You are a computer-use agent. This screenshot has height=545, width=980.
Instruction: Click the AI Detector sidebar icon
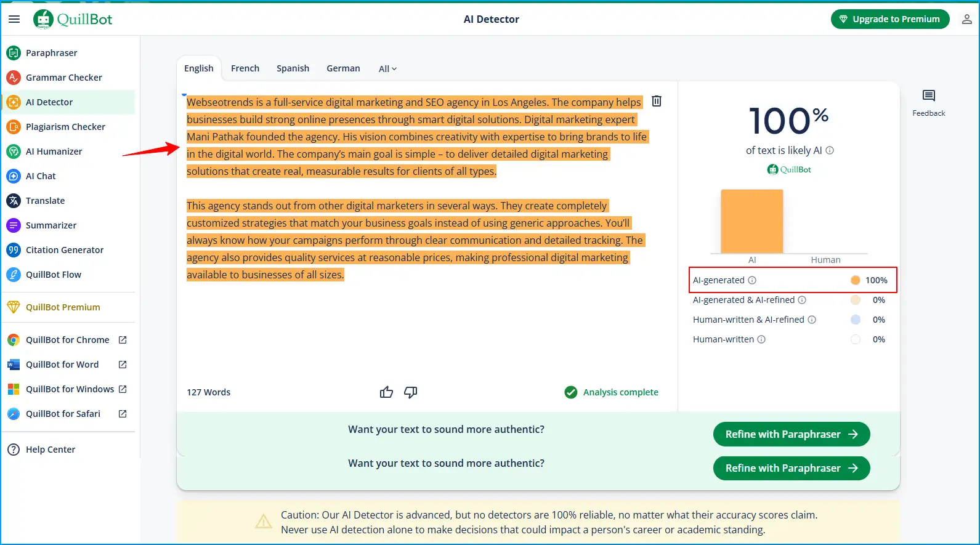(x=14, y=102)
